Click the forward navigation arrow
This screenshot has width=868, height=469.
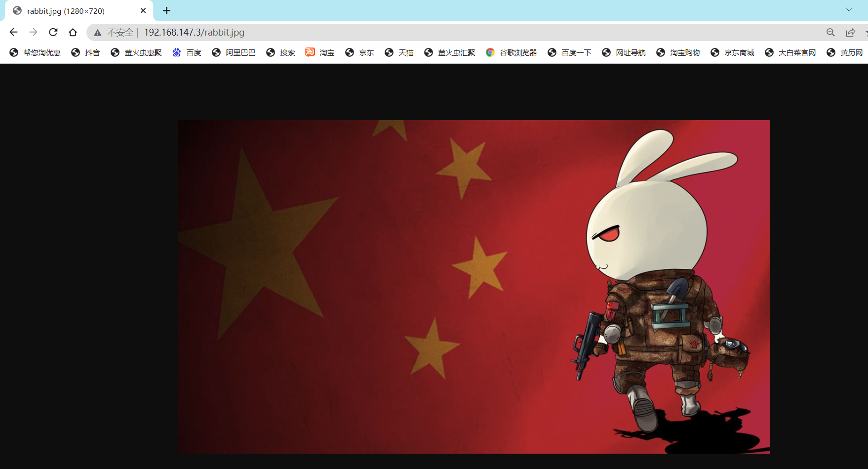[33, 32]
